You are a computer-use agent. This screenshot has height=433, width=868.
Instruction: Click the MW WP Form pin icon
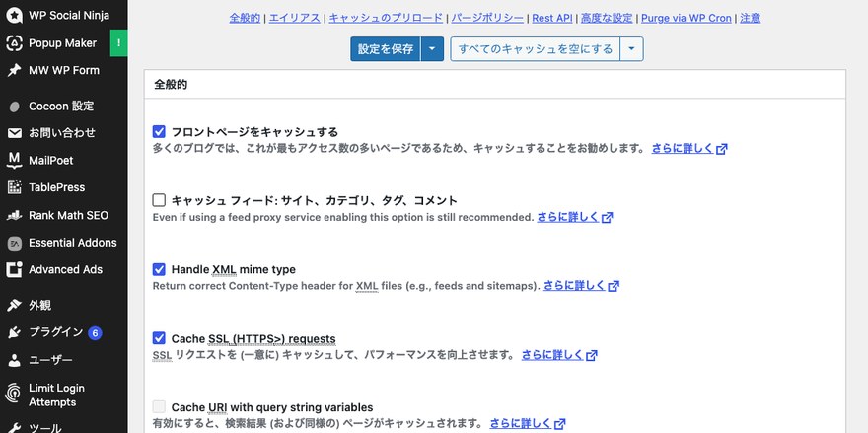tap(15, 70)
